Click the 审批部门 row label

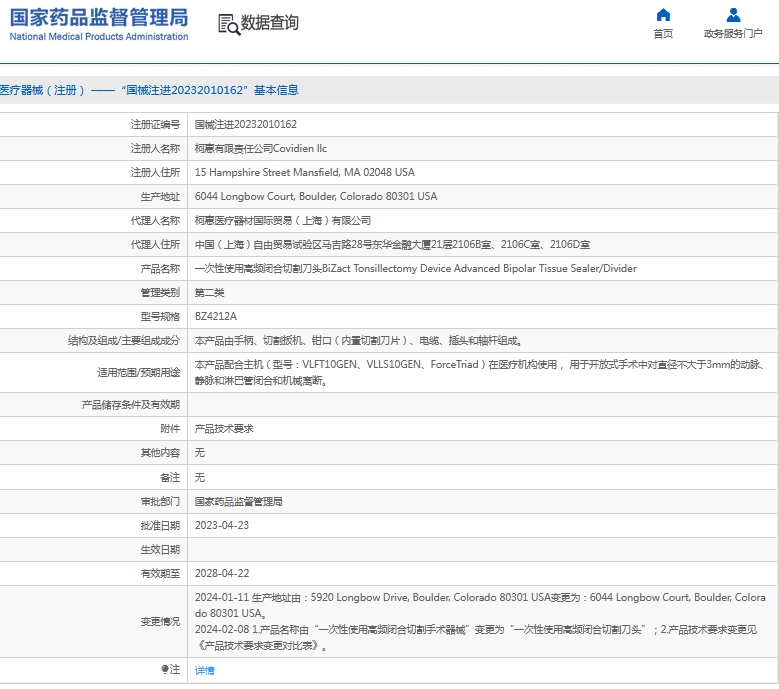160,502
